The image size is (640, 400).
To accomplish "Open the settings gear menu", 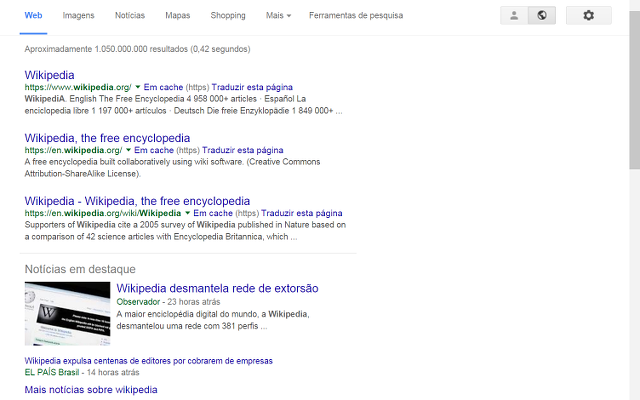I will pyautogui.click(x=589, y=16).
